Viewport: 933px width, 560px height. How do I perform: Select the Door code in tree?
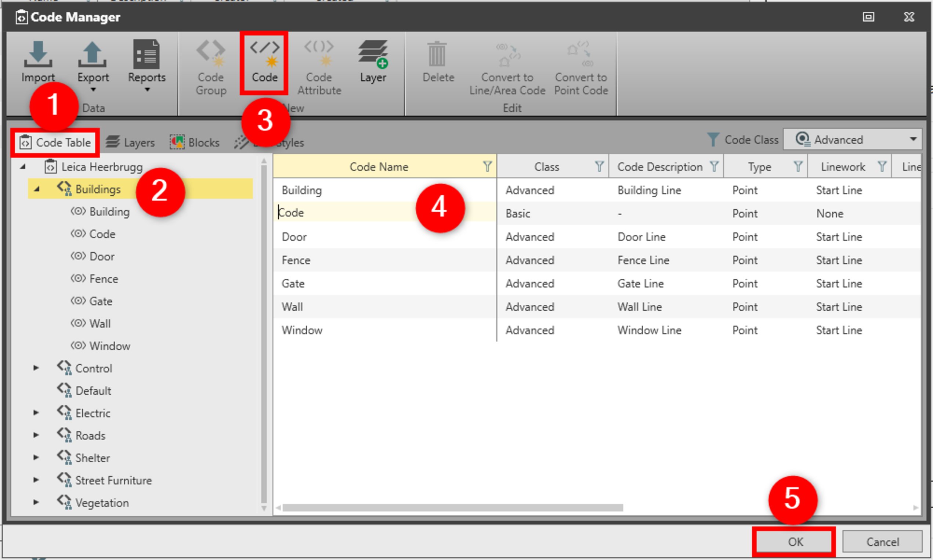coord(93,257)
